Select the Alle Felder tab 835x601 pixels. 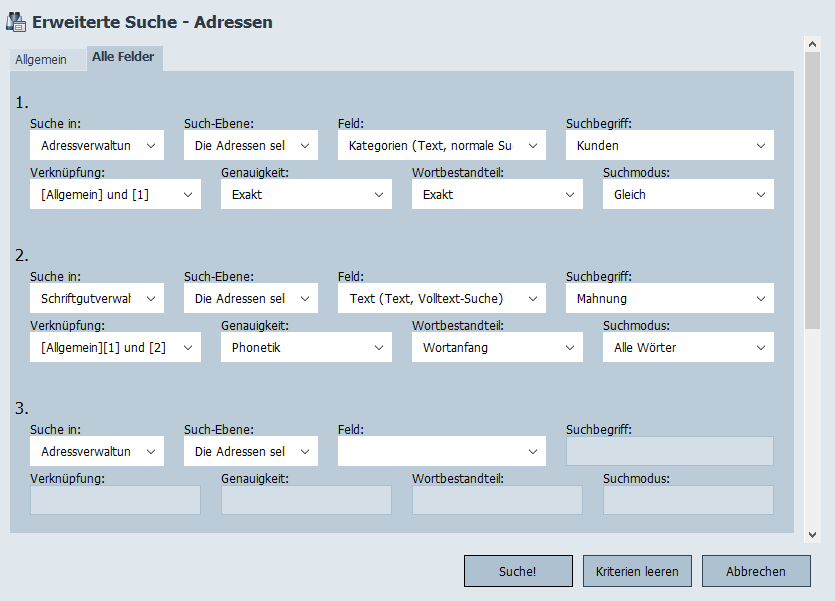click(123, 58)
